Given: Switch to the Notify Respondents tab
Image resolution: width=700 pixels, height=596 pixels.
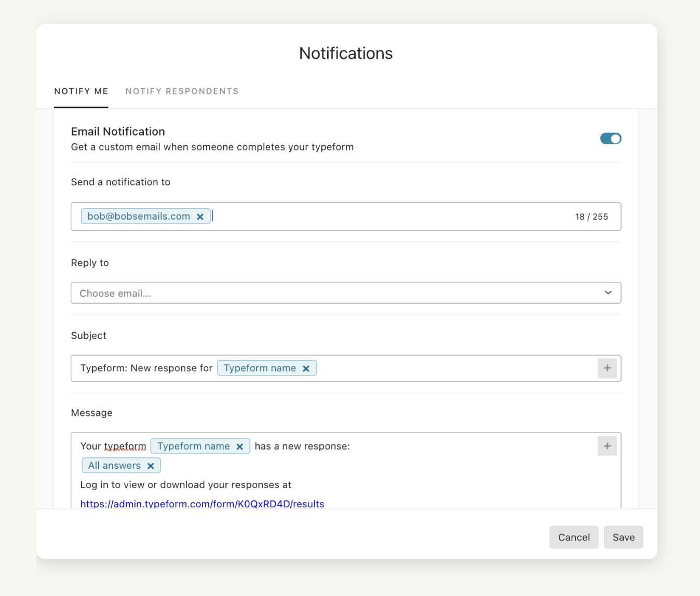Looking at the screenshot, I should 182,91.
